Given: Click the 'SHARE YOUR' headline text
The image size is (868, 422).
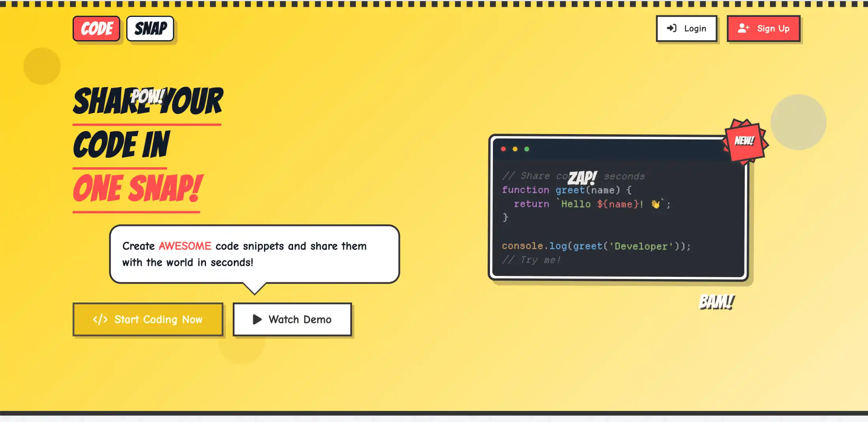Looking at the screenshot, I should (x=148, y=101).
